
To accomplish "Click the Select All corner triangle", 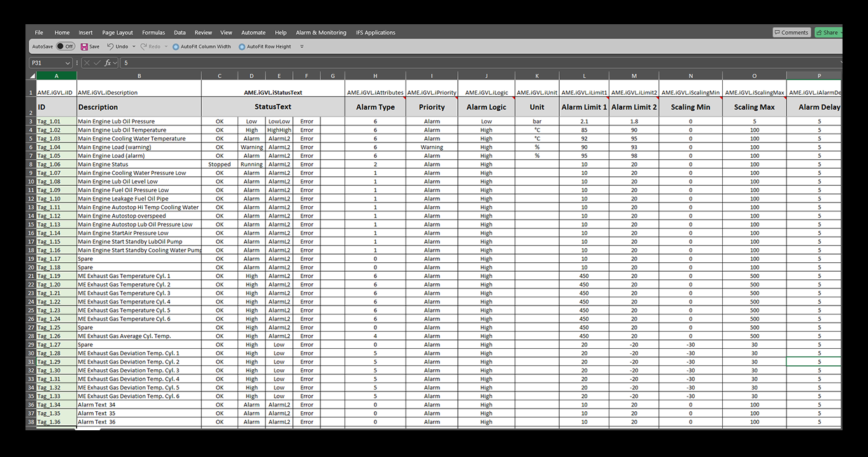I will (32, 76).
